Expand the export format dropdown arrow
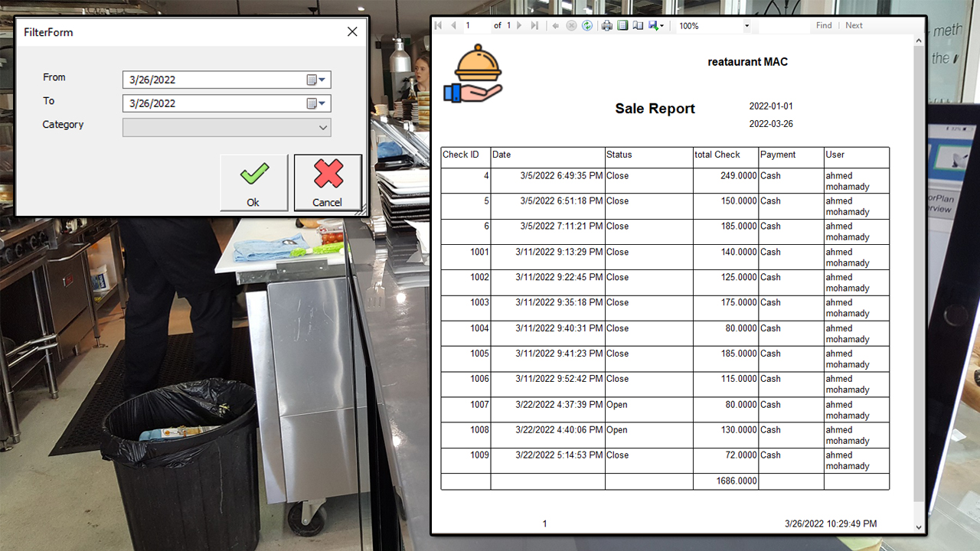980x551 pixels. [664, 25]
